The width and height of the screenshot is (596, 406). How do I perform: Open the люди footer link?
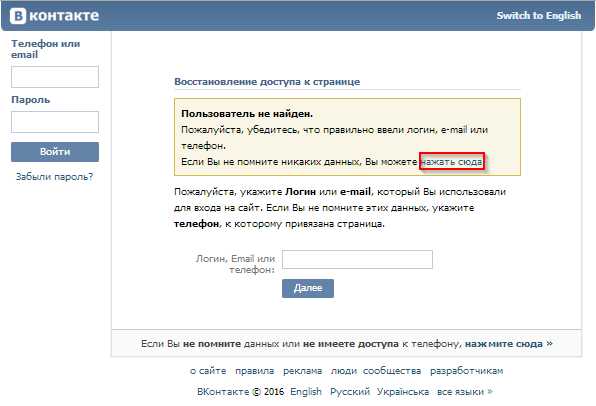click(x=343, y=371)
